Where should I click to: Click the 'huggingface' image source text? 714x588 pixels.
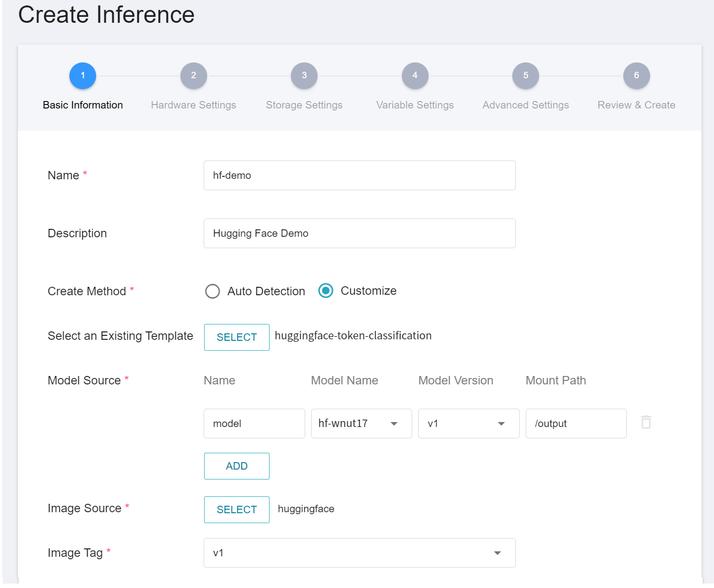click(x=306, y=509)
